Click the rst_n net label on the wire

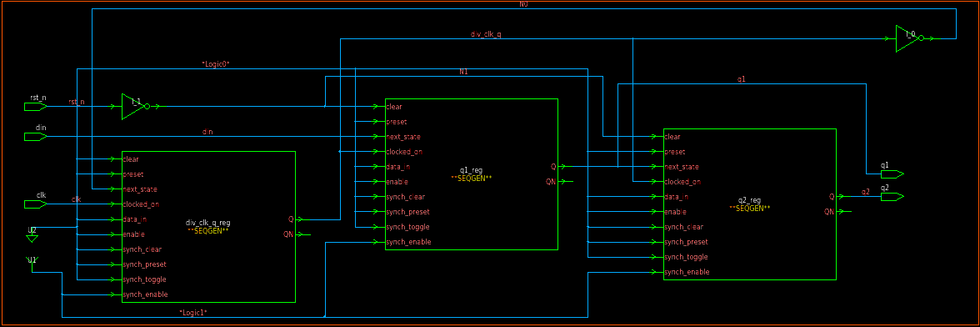pos(77,101)
